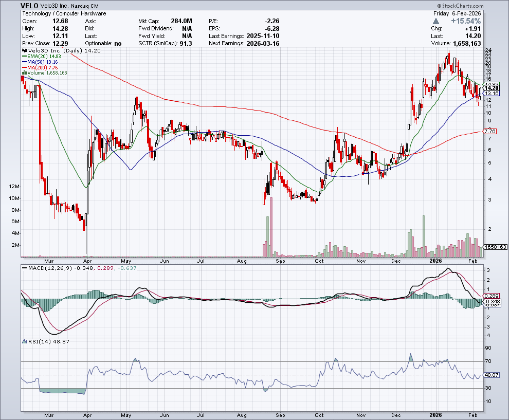Screen dimensions: 509x420
Task: Click the 'Volume 1,658,163' legend text
Action: [x=47, y=72]
